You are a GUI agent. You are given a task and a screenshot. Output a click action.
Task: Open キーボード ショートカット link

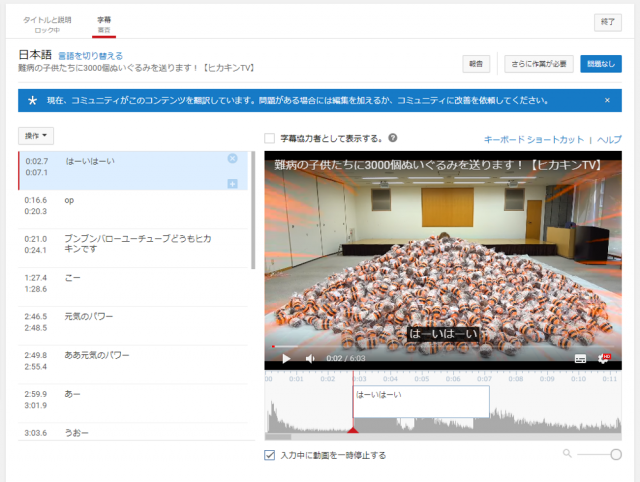click(x=534, y=140)
